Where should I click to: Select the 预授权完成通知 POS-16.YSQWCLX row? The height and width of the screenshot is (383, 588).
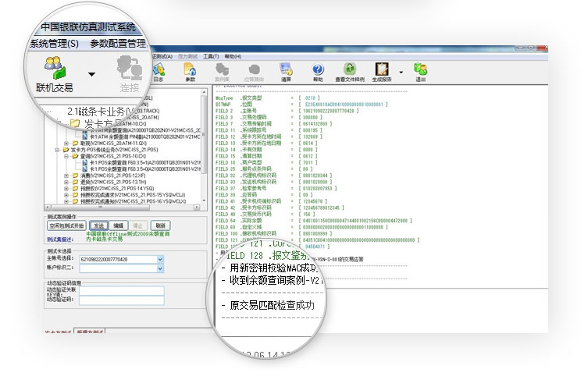[133, 201]
